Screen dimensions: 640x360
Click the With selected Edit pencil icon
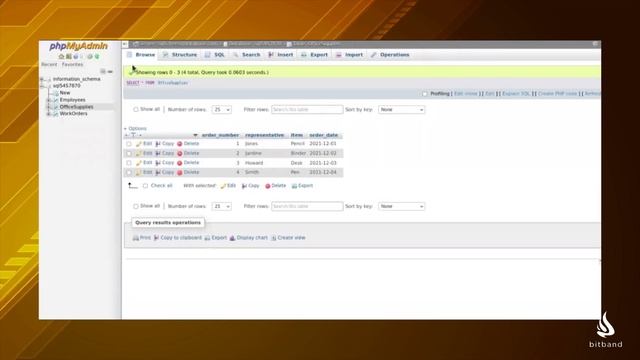[223, 186]
